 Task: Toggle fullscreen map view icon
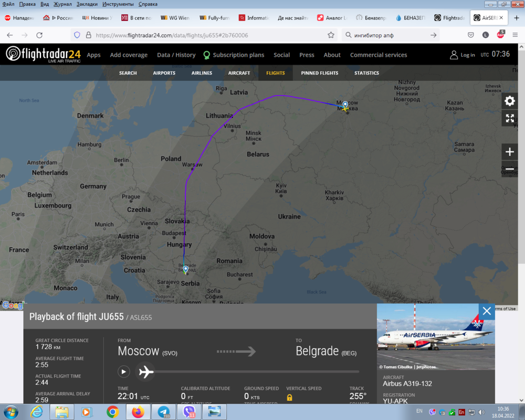(510, 118)
